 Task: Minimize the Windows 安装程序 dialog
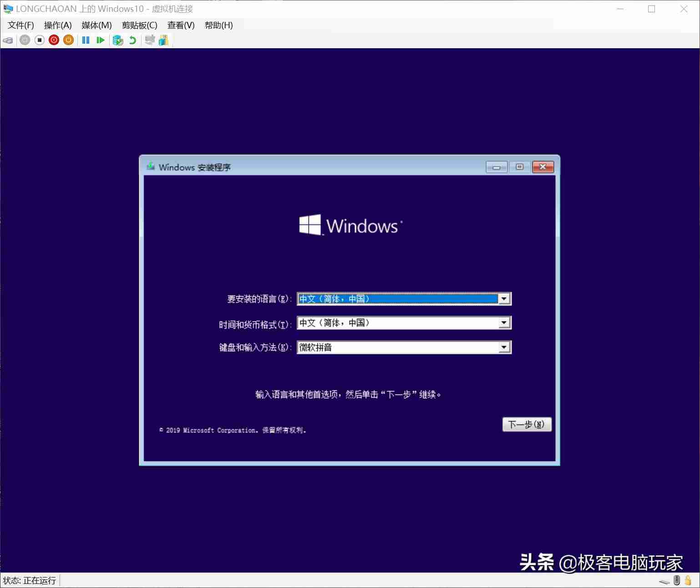tap(497, 167)
